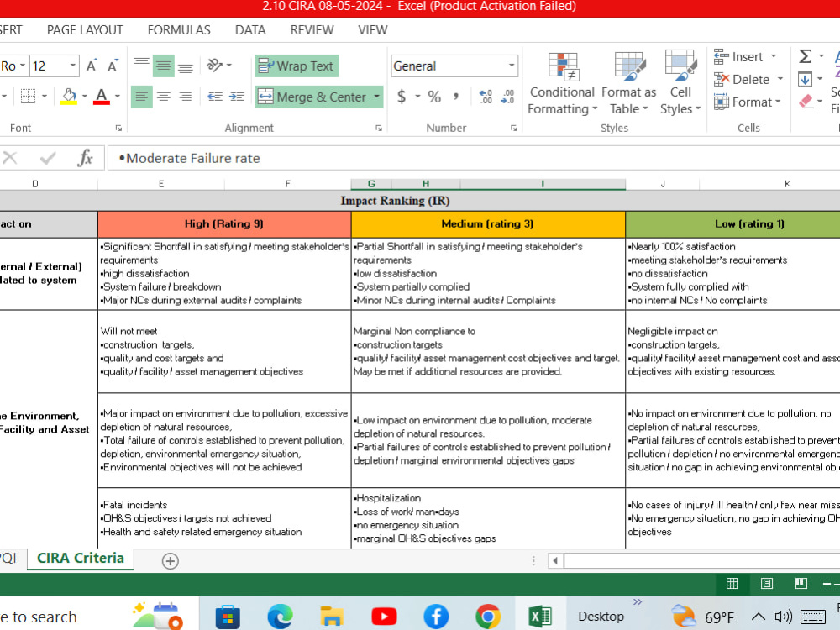Decrease cell indent
The image size is (840, 630).
point(215,97)
